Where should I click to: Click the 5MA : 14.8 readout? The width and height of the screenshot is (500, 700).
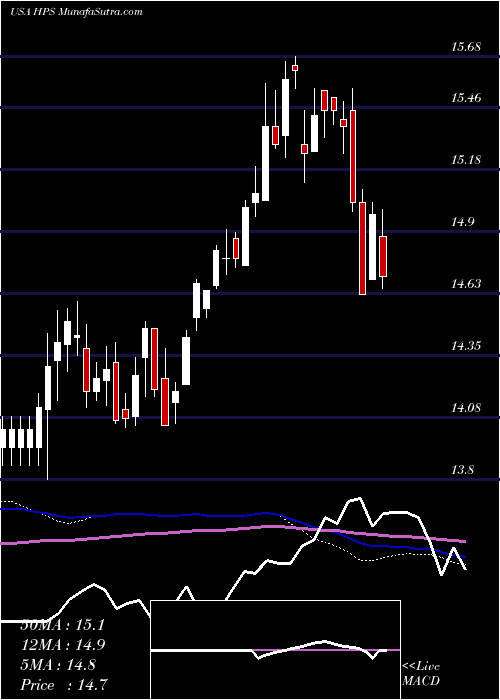pyautogui.click(x=58, y=665)
